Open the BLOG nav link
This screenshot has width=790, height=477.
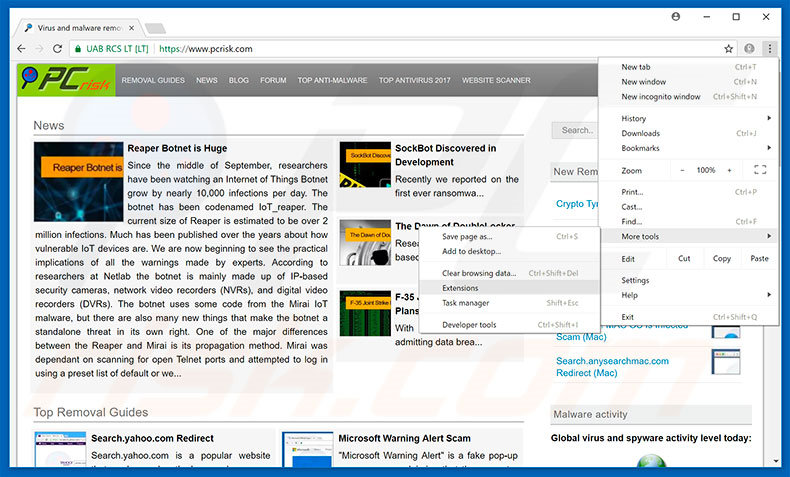(238, 80)
